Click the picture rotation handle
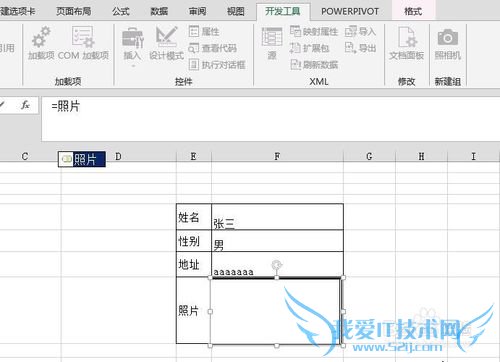 click(x=276, y=265)
